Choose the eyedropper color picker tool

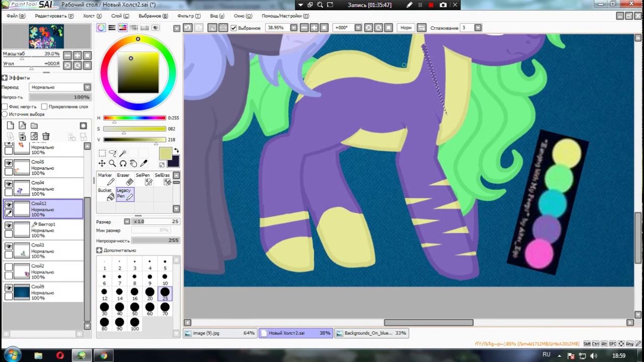tap(143, 163)
